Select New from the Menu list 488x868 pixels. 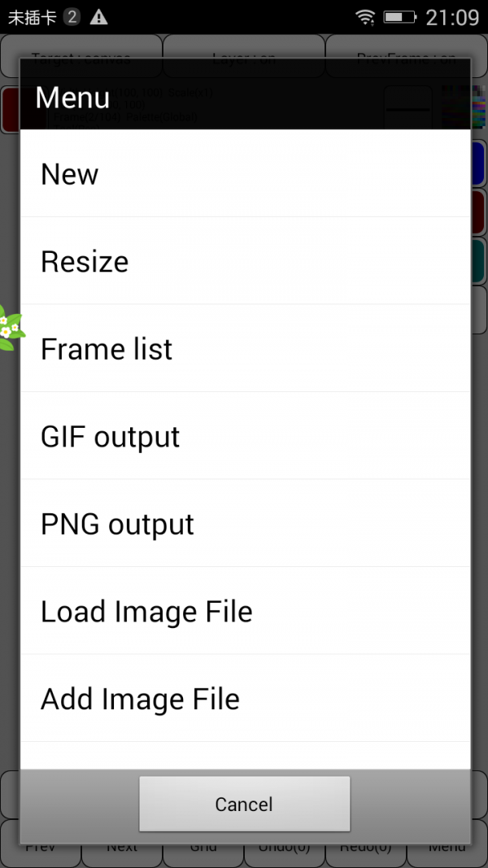pos(244,174)
